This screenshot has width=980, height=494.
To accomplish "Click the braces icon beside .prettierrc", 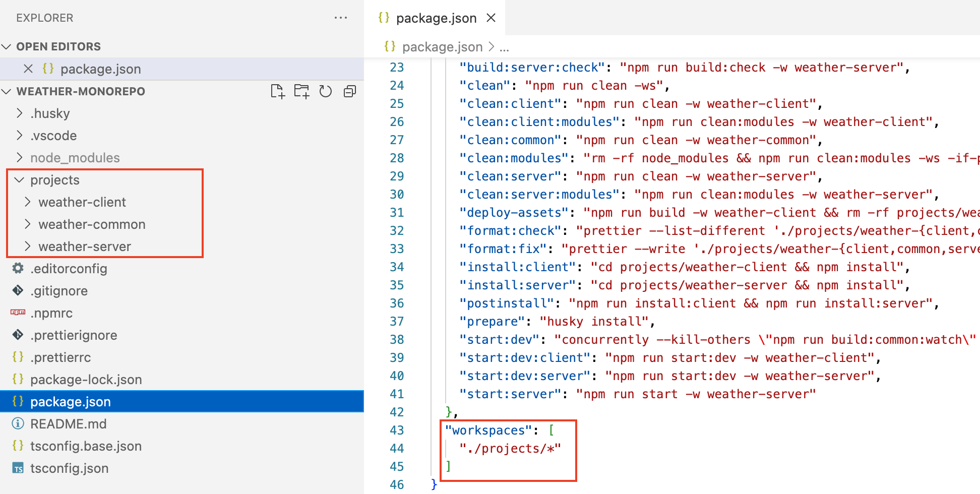I will pyautogui.click(x=18, y=357).
